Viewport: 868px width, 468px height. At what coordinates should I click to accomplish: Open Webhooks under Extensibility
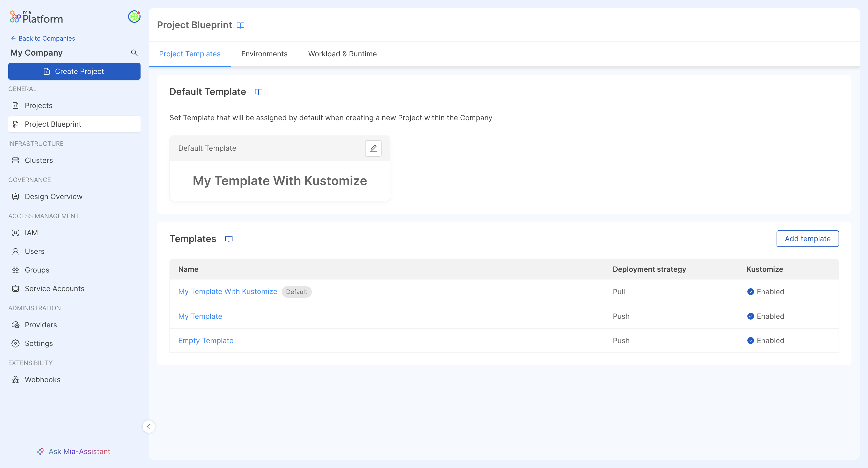coord(42,380)
